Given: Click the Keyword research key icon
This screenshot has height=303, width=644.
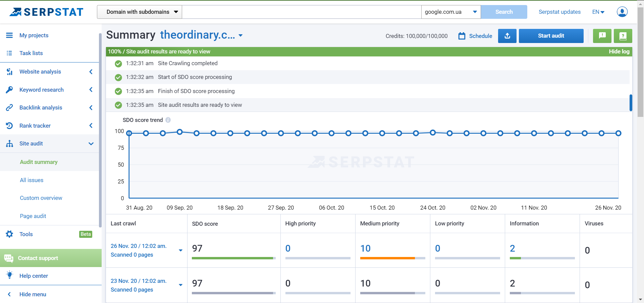Looking at the screenshot, I should click(9, 90).
